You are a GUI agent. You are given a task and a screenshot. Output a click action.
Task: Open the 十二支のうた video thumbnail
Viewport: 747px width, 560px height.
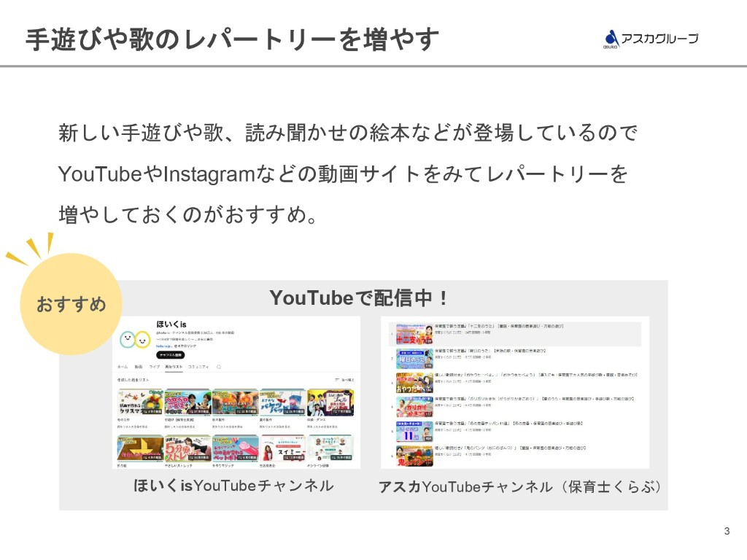[x=414, y=332]
